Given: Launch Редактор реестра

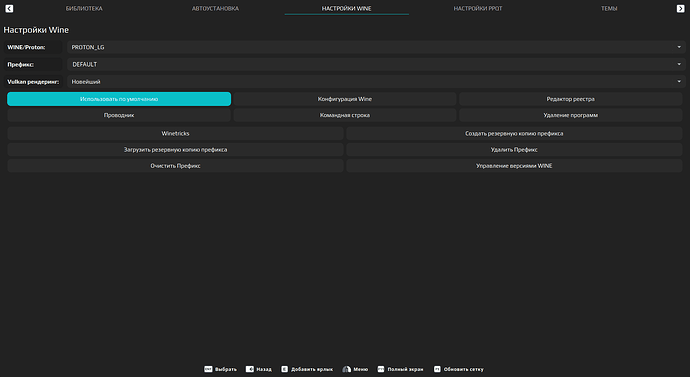Looking at the screenshot, I should (x=570, y=99).
